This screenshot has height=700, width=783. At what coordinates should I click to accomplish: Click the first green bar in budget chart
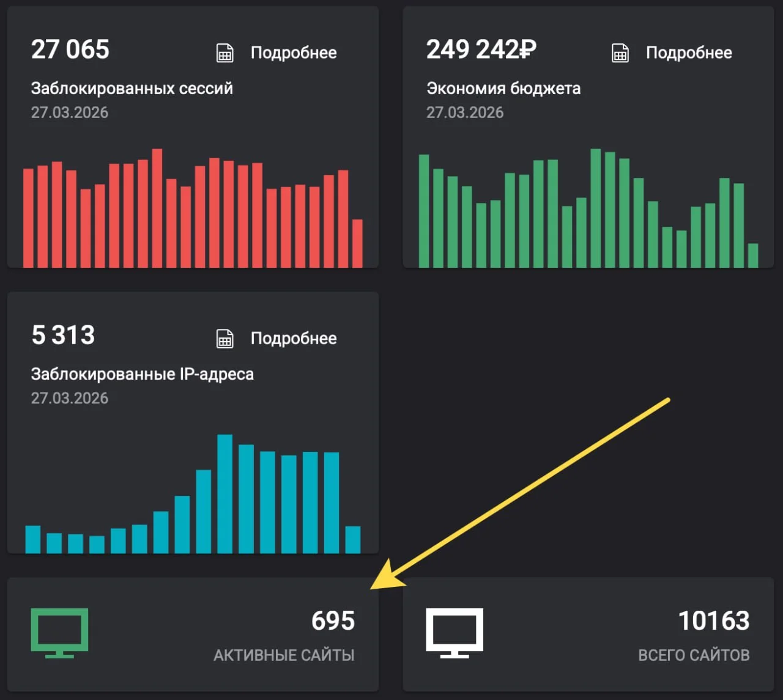pyautogui.click(x=424, y=211)
